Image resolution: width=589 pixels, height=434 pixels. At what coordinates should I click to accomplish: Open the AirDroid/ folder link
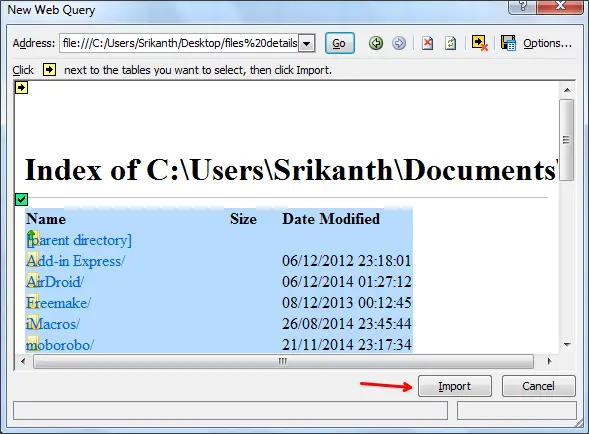click(x=55, y=282)
